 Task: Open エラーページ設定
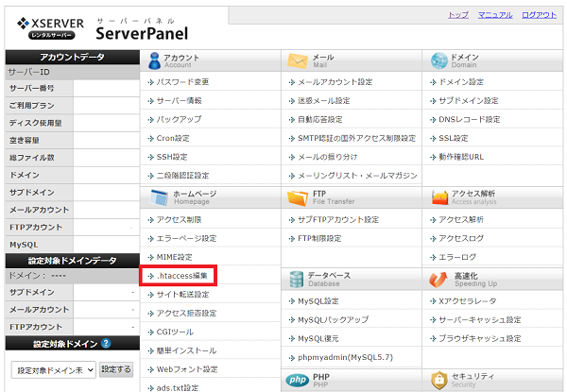(x=186, y=238)
